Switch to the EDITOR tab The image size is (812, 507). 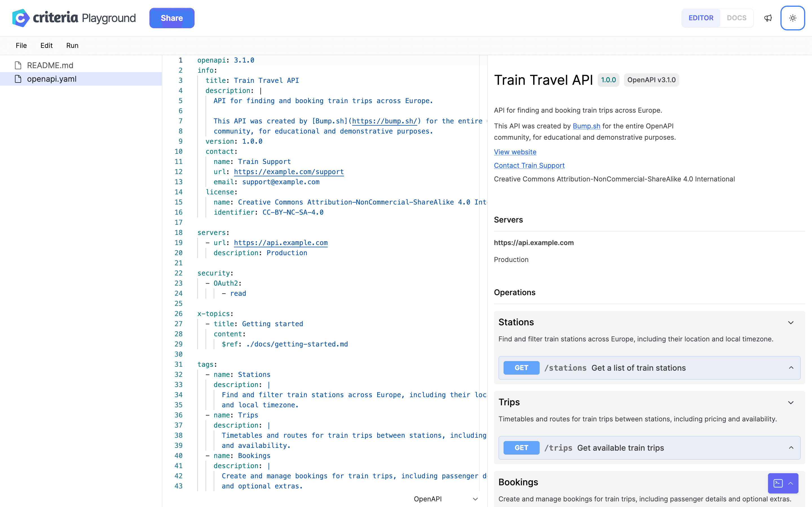click(x=701, y=17)
